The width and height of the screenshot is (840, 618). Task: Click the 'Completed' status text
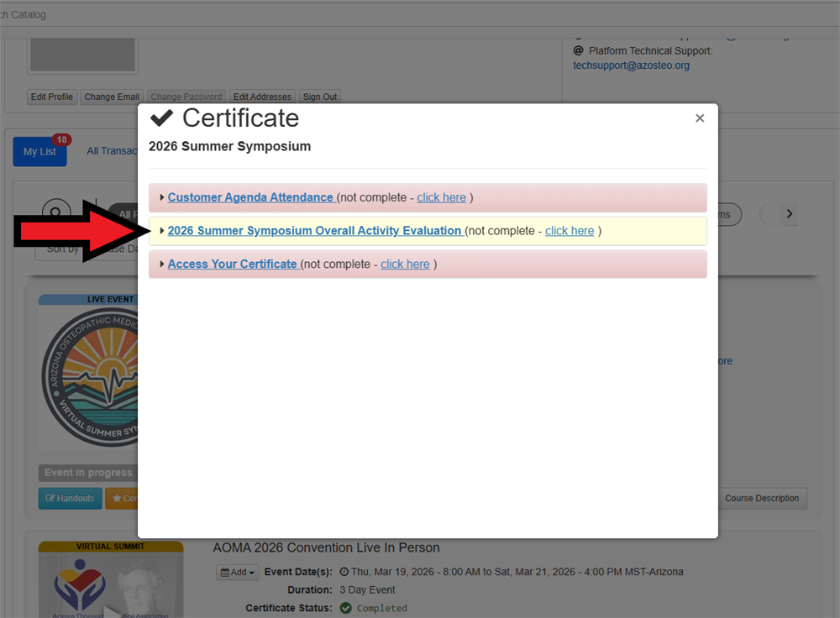click(382, 609)
